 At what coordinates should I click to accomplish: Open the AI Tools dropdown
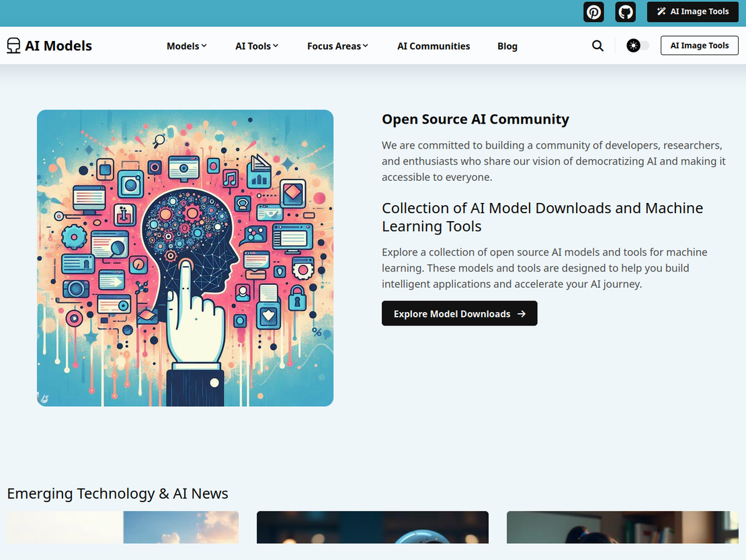coord(257,46)
